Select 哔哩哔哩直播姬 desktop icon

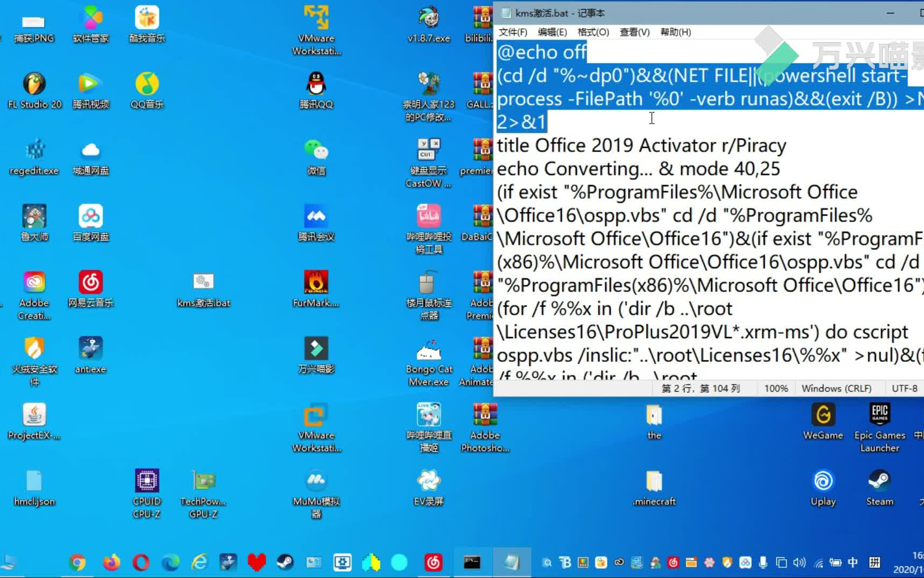click(429, 428)
